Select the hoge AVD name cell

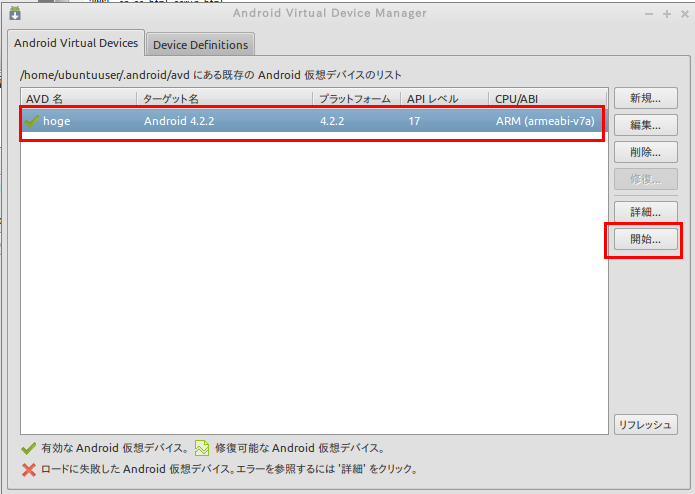(x=56, y=121)
